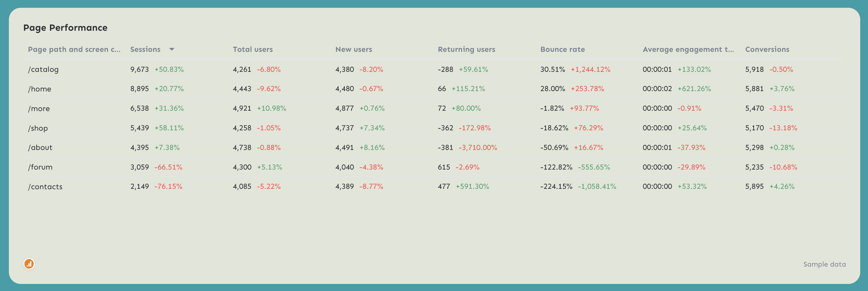Viewport: 868px width, 291px height.
Task: Select the /forum page row
Action: point(41,167)
